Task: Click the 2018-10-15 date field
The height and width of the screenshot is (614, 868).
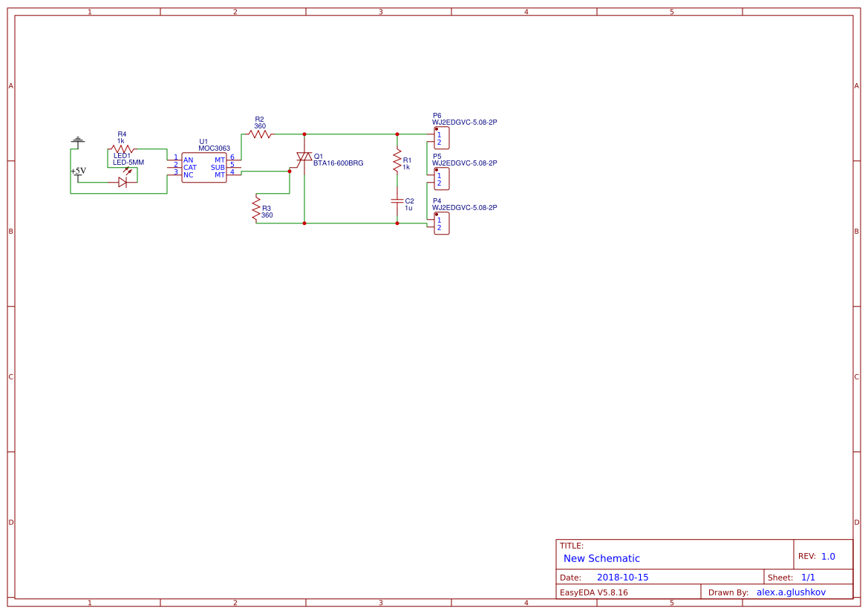Action: [624, 577]
